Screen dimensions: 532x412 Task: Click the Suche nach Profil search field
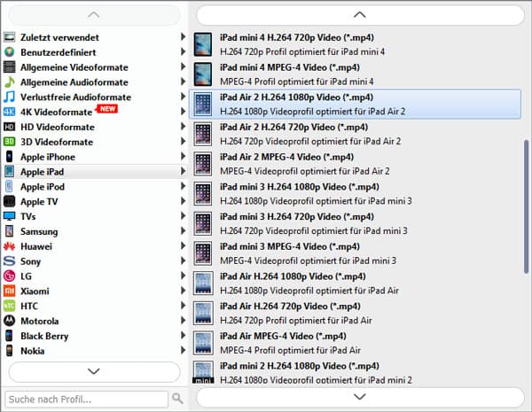pyautogui.click(x=86, y=399)
